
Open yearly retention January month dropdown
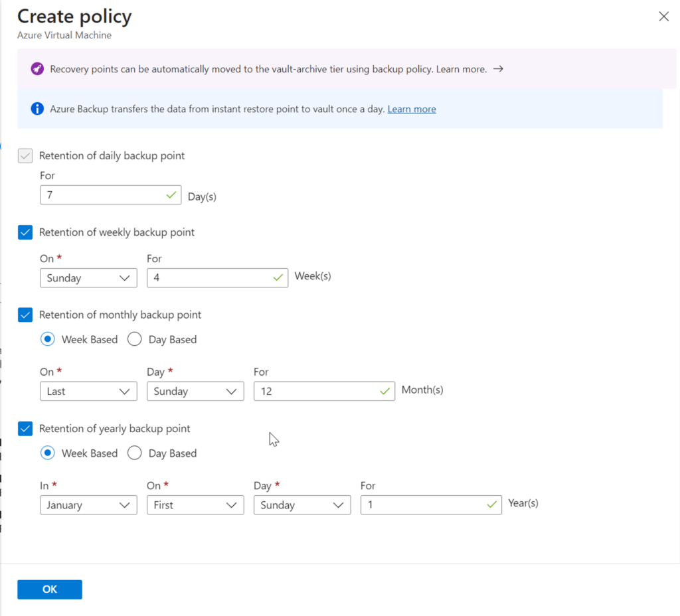click(88, 505)
